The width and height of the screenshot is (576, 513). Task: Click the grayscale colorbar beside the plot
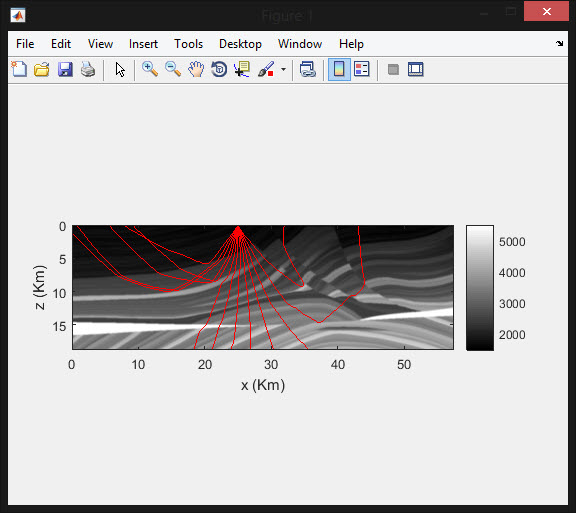(480, 288)
